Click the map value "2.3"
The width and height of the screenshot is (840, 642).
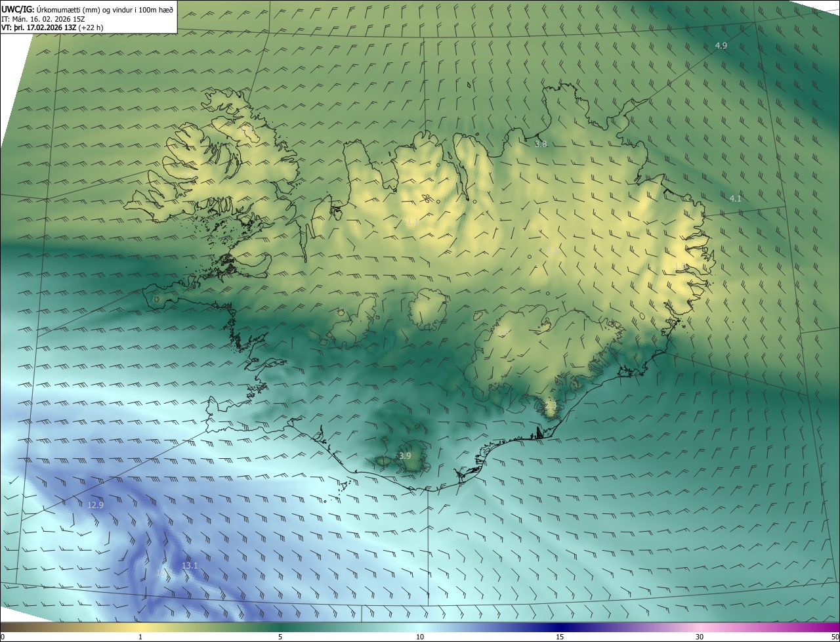[550, 406]
